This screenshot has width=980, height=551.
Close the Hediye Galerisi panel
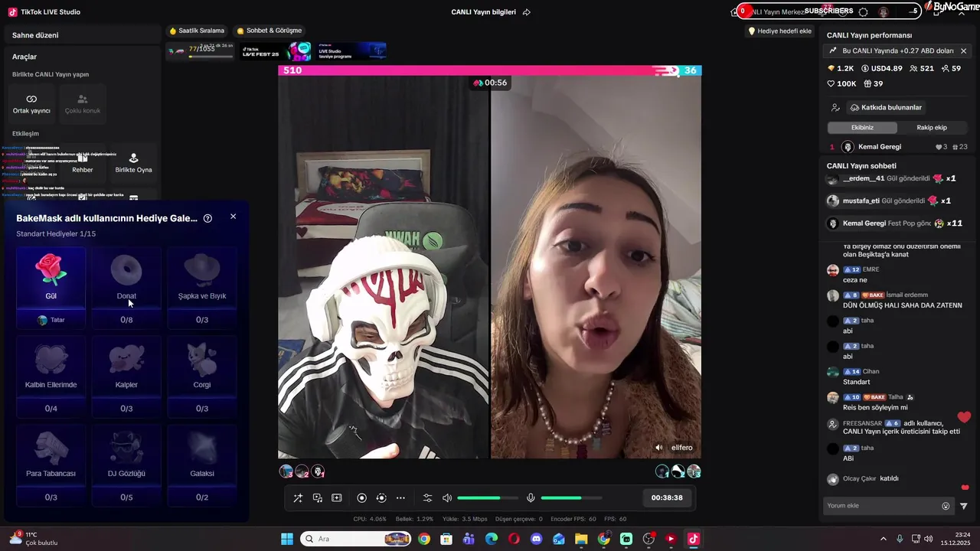coord(234,217)
